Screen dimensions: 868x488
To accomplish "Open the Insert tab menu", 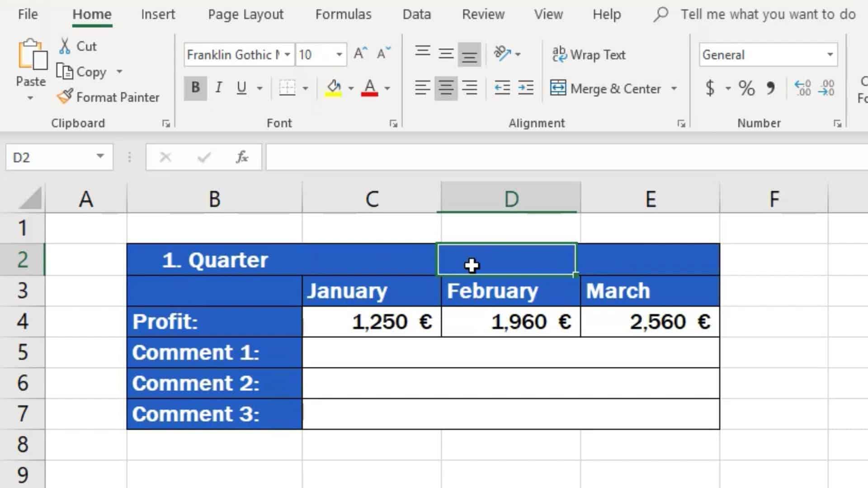I will [157, 13].
